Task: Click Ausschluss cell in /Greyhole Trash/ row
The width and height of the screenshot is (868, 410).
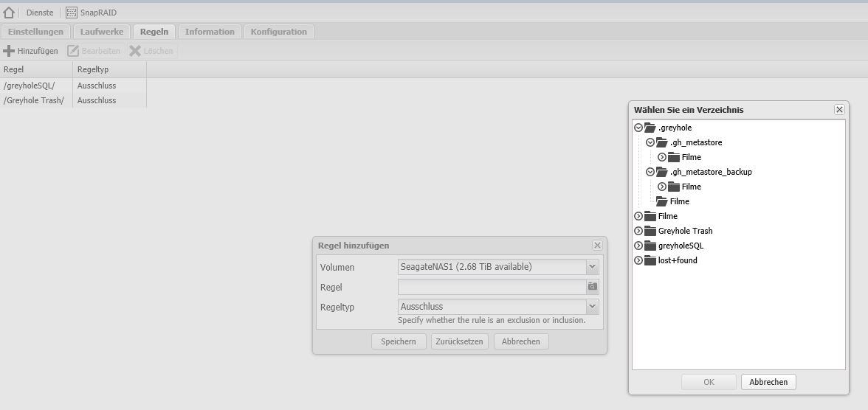Action: pyautogui.click(x=97, y=100)
